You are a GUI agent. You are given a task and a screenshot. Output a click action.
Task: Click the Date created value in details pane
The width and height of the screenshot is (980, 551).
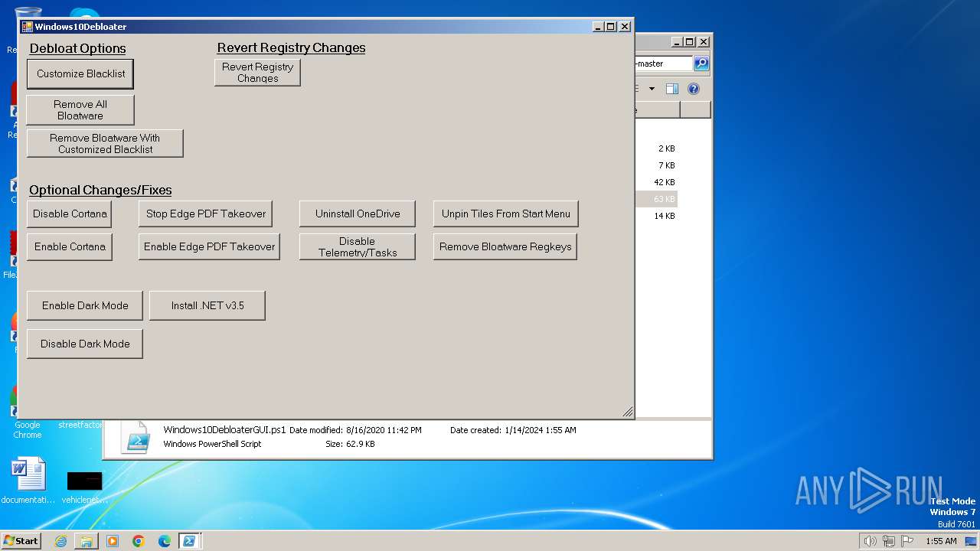[541, 430]
